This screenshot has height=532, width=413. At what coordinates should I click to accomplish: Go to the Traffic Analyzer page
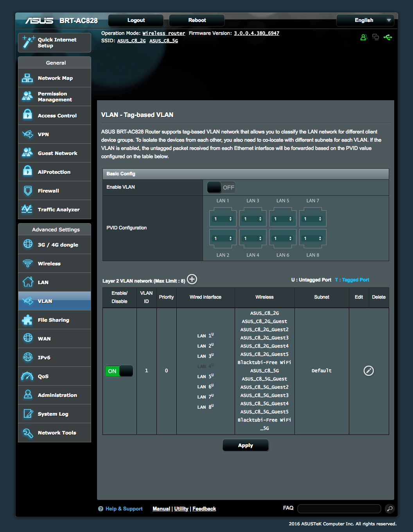(x=58, y=209)
